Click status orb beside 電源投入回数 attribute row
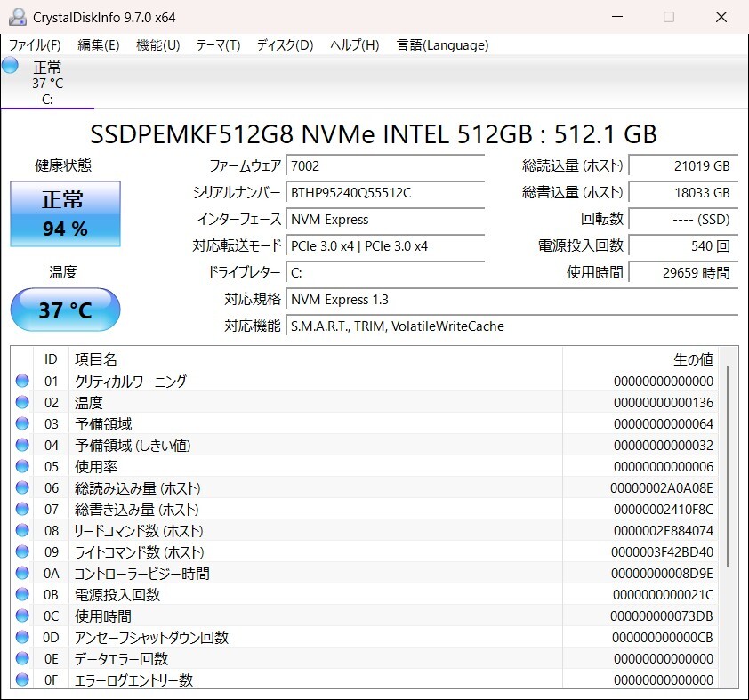 [x=22, y=594]
